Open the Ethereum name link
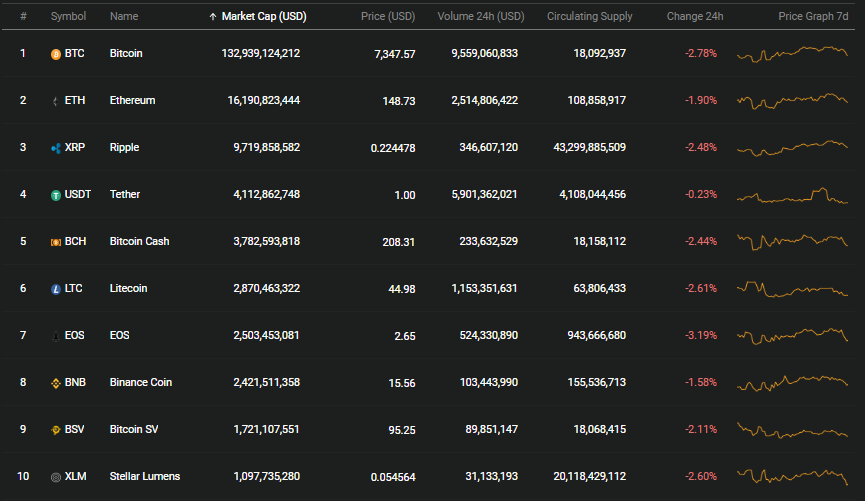This screenshot has width=865, height=501. click(x=132, y=100)
